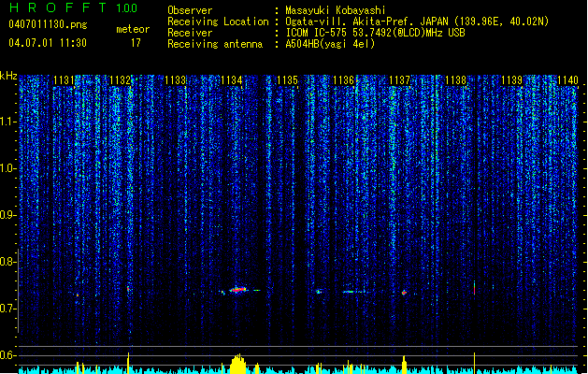Select the 1137 time marker
The image size is (588, 374).
400,80
